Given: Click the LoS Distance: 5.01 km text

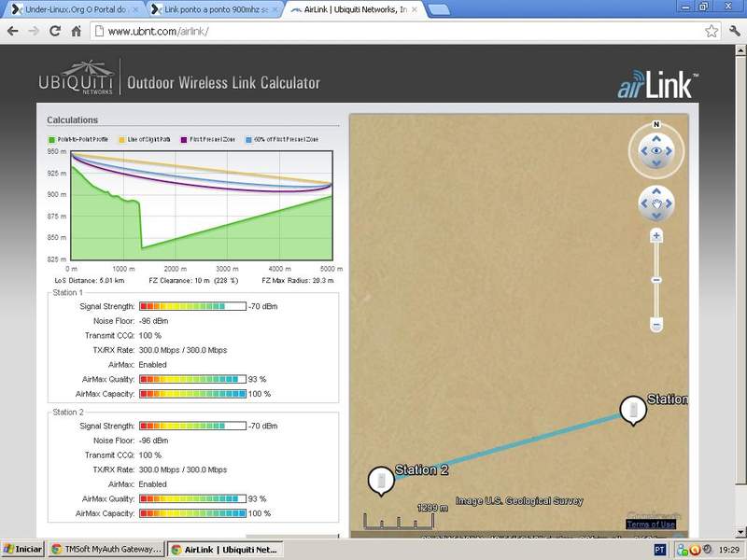Looking at the screenshot, I should pos(90,281).
